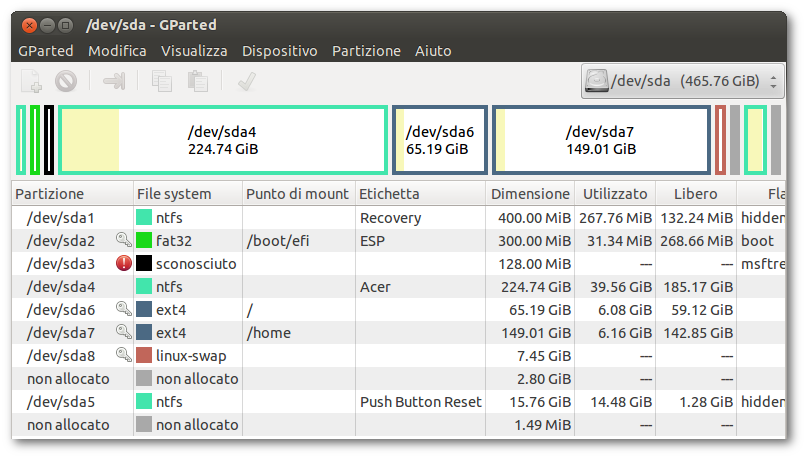Image resolution: width=806 pixels, height=458 pixels.
Task: Click the linux-swap color swatch
Action: pos(144,355)
